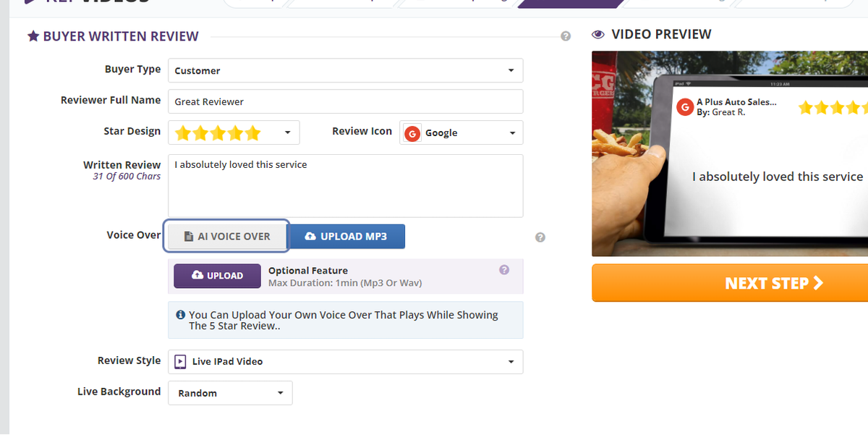Open the Buyer Type dropdown

(x=345, y=70)
